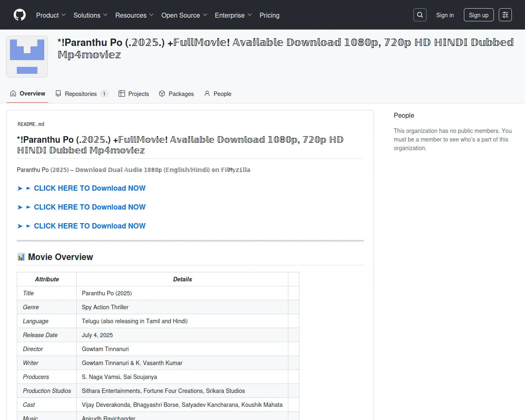Click the Language attribute cell
Image resolution: width=525 pixels, height=420 pixels.
click(x=47, y=321)
